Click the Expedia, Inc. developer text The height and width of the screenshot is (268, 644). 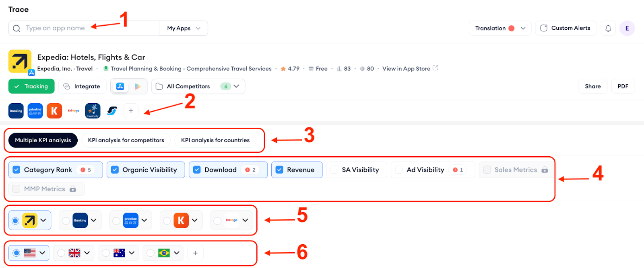point(54,69)
